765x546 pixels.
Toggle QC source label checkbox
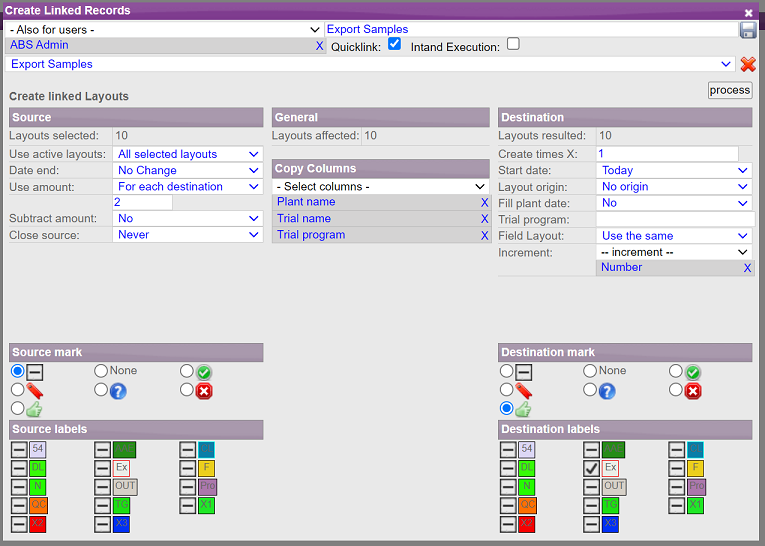(19, 506)
